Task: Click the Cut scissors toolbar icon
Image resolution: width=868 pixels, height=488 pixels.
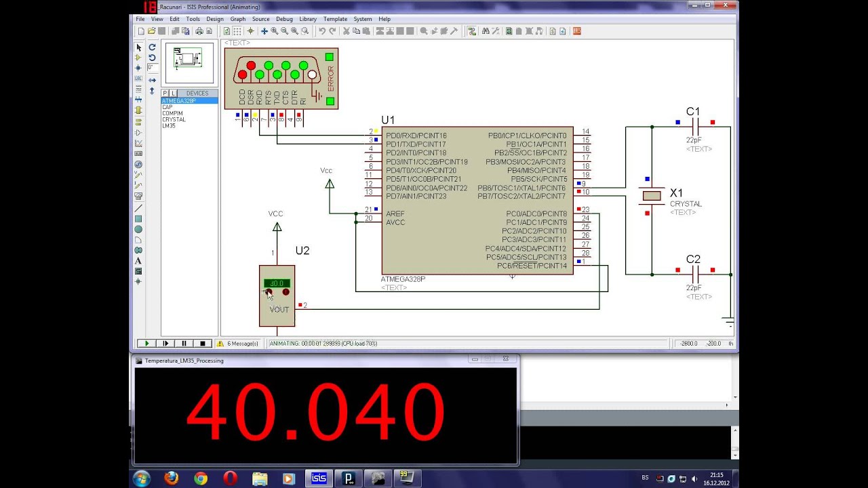Action: (346, 30)
